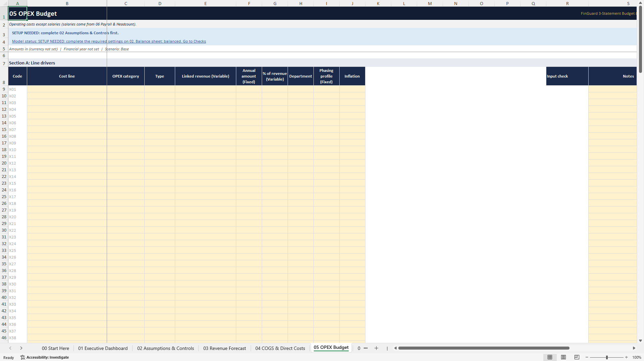Open 04 COGS & Direct Costs sheet
This screenshot has height=361, width=644.
pyautogui.click(x=280, y=348)
